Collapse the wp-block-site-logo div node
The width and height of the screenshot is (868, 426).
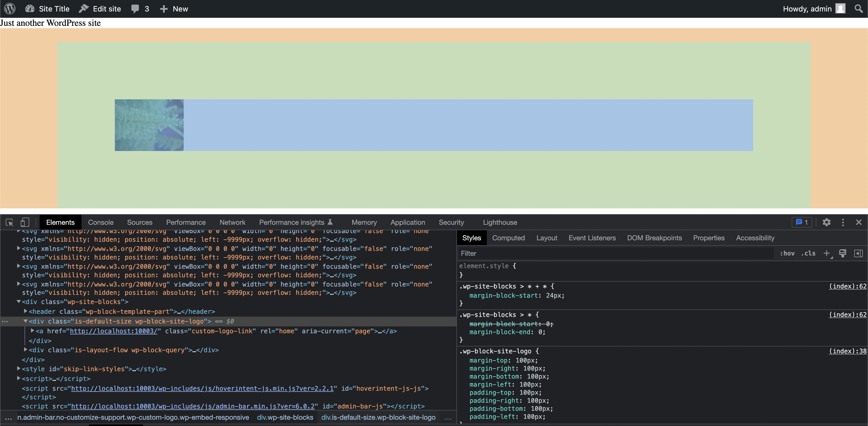(x=25, y=321)
